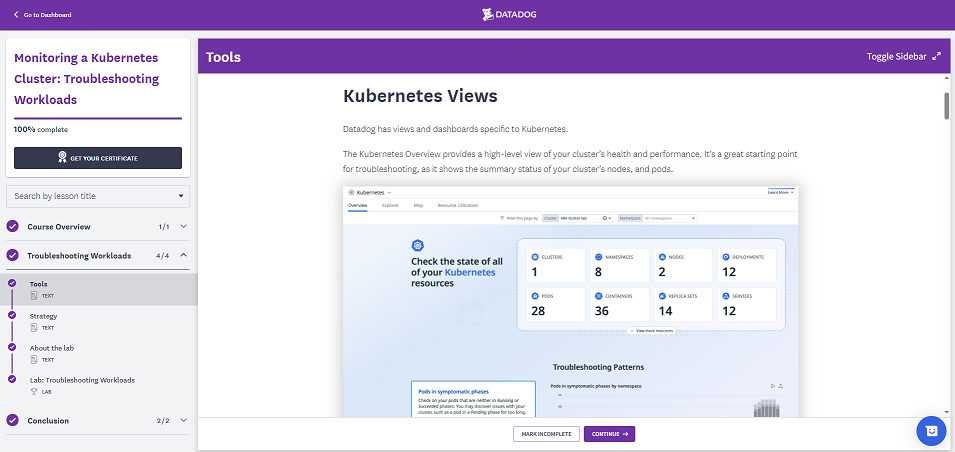The width and height of the screenshot is (955, 452).
Task: Click View more resources expander
Action: (x=652, y=330)
